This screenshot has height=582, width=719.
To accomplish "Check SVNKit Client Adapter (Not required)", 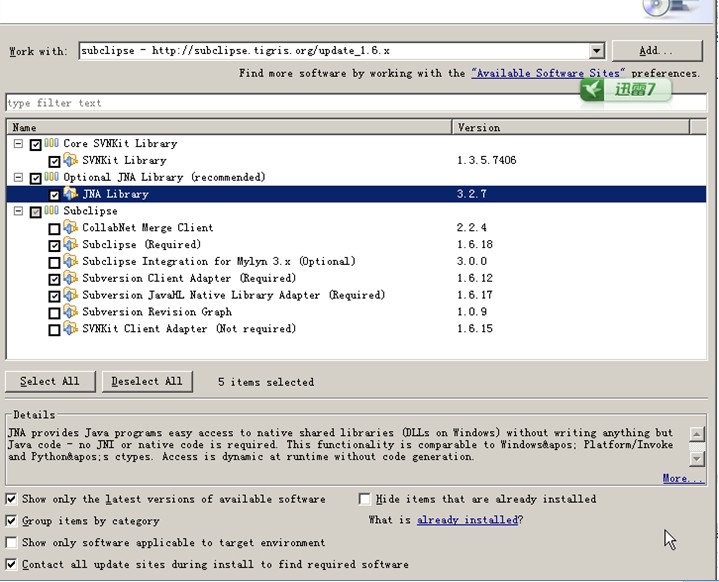I will pos(54,330).
